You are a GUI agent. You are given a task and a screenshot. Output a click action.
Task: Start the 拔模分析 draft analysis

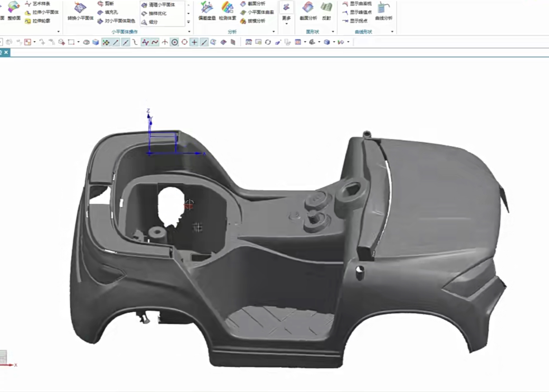[x=253, y=21]
